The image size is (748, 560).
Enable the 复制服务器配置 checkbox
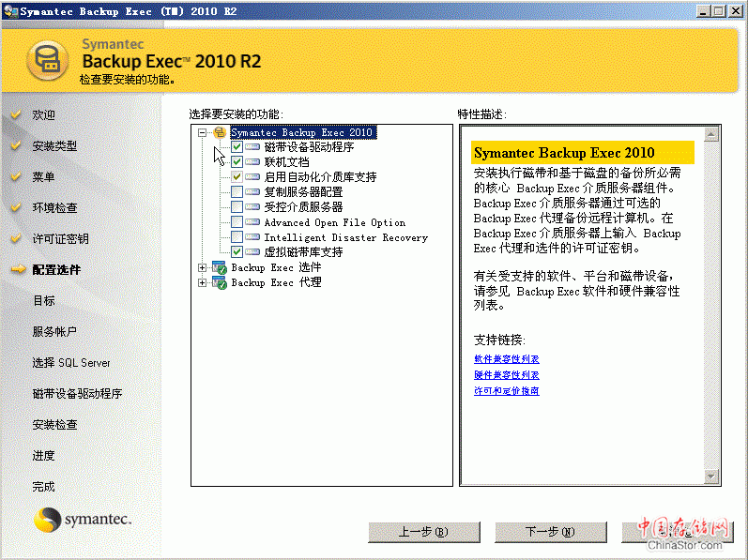(237, 192)
